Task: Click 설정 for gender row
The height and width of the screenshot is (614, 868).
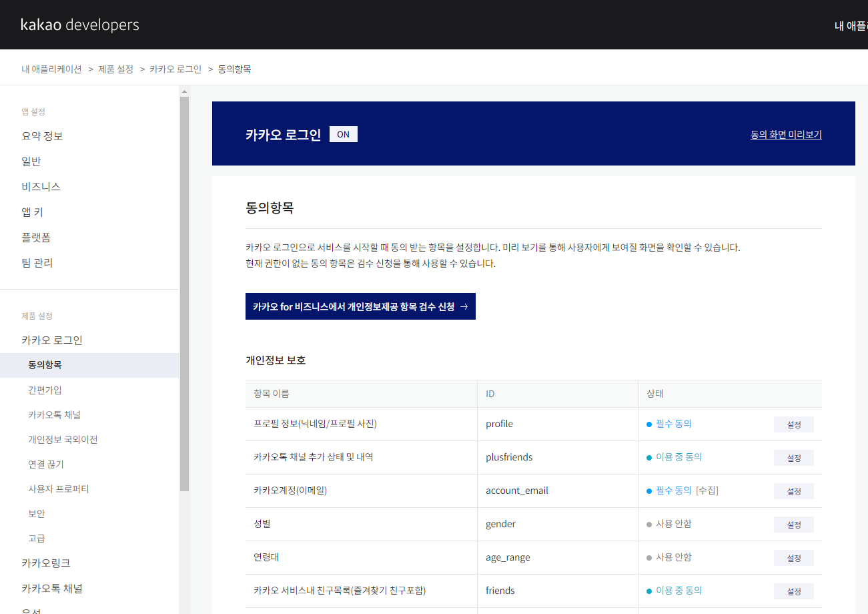Action: tap(794, 525)
